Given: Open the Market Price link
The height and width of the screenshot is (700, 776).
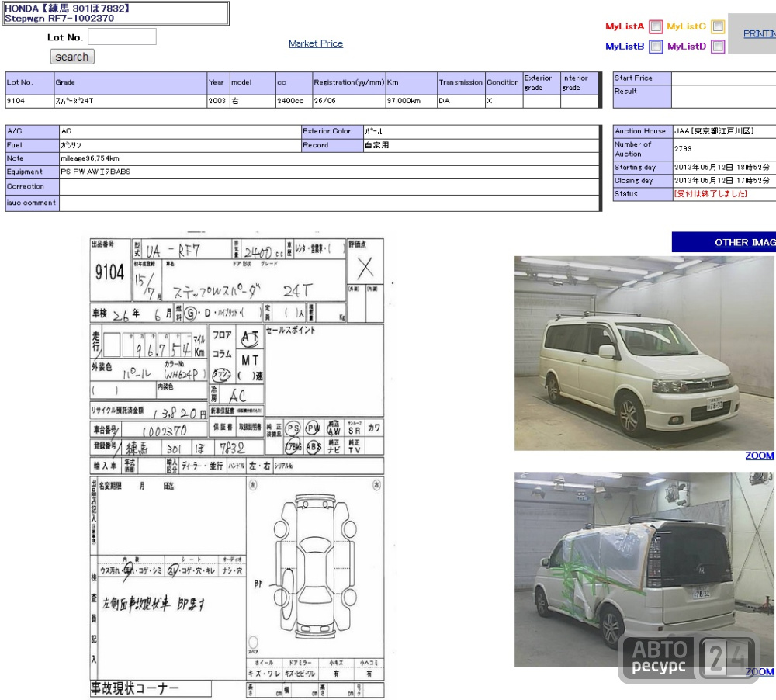Looking at the screenshot, I should pos(316,43).
